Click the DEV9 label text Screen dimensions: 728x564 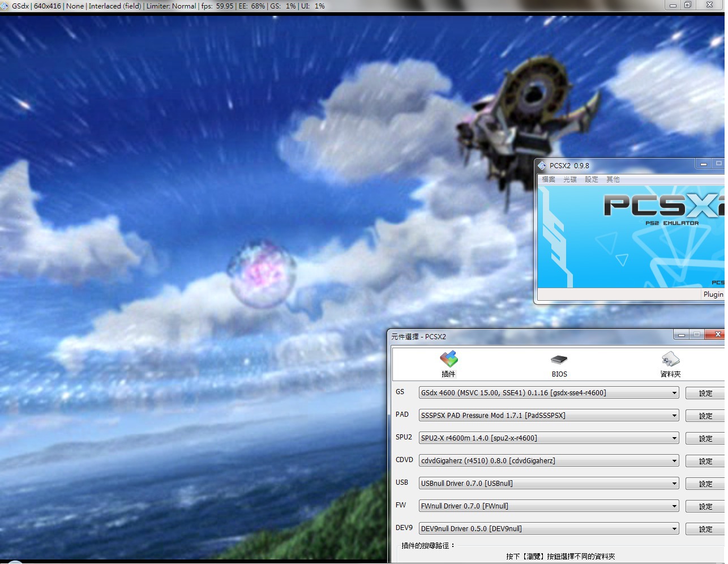pos(404,528)
